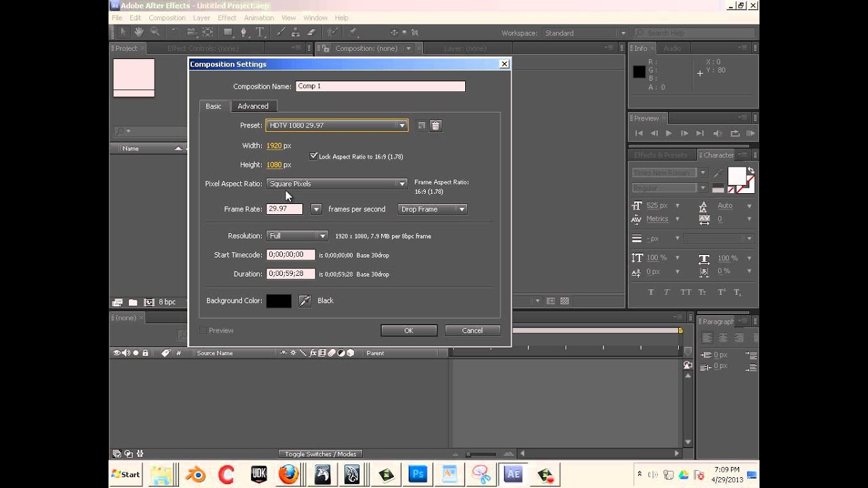Click the Faux Italic T button
Screen dimensions: 868x488
point(667,292)
